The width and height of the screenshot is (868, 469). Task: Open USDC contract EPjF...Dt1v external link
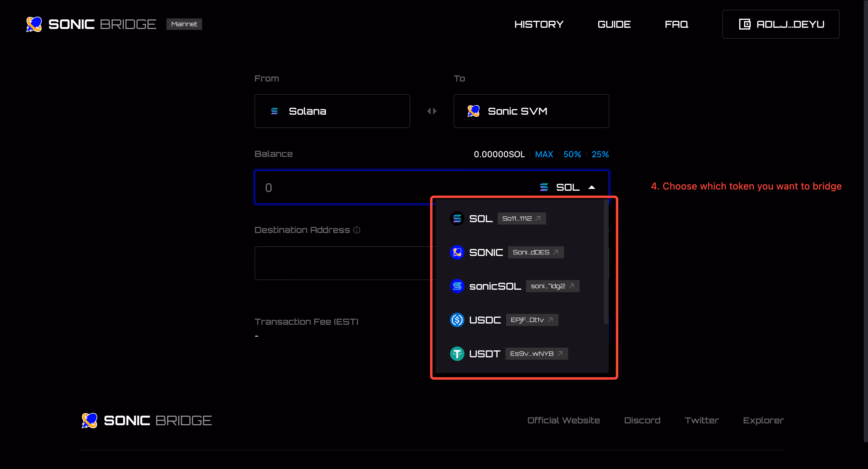pyautogui.click(x=532, y=320)
